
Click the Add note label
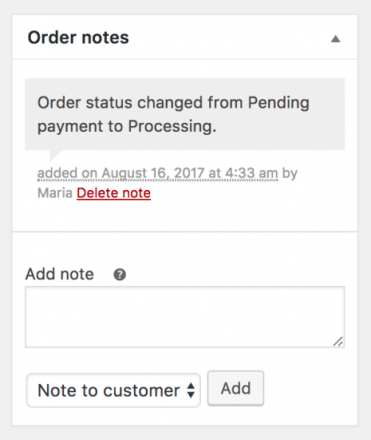click(60, 274)
